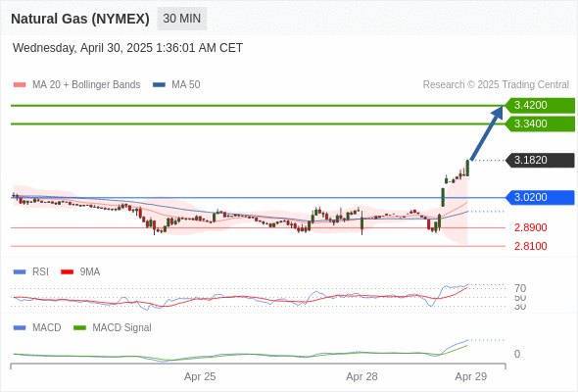Click the current price 3.1820 tag
The width and height of the screenshot is (578, 392).
coord(540,161)
